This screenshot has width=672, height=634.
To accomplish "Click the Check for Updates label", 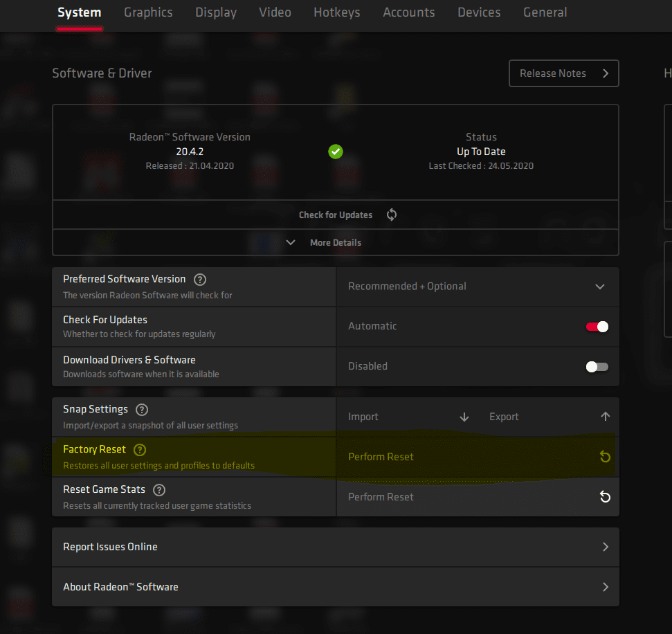I will (336, 215).
